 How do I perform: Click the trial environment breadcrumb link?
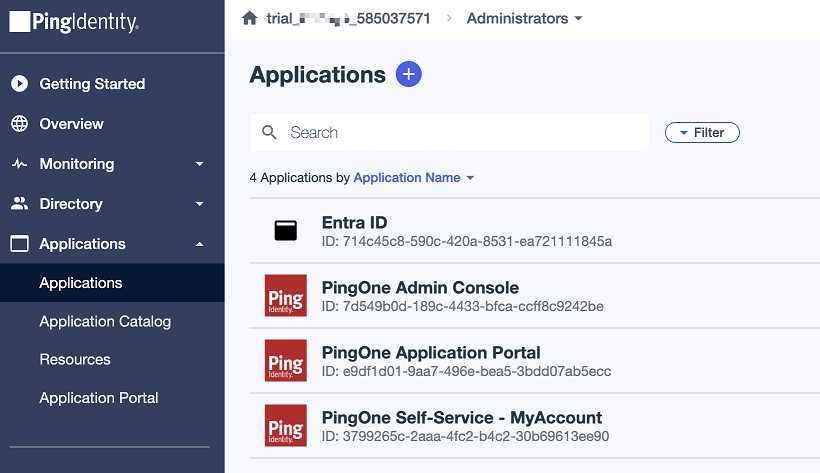(x=348, y=18)
